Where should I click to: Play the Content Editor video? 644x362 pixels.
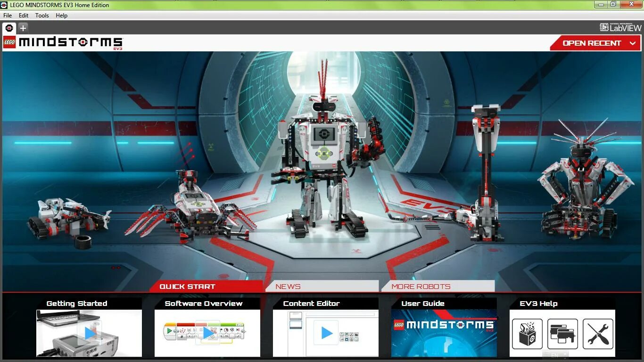(x=326, y=333)
